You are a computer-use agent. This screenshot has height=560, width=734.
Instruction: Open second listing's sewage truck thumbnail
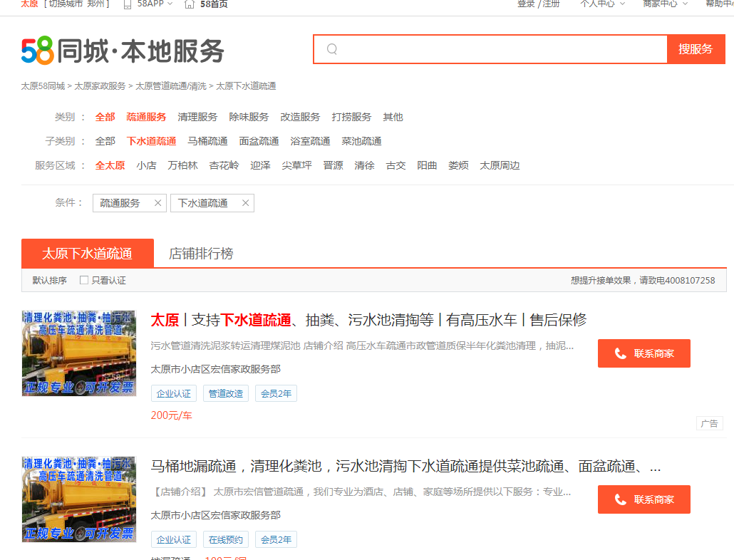coord(79,499)
